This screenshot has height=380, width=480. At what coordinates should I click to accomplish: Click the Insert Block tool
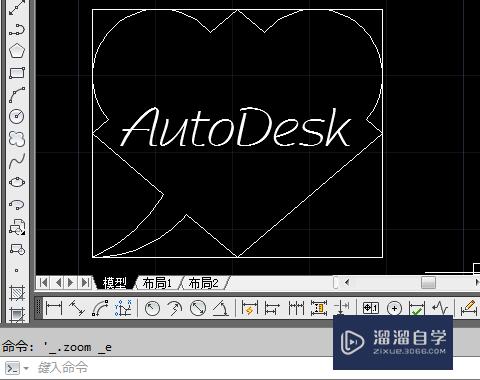pos(17,227)
